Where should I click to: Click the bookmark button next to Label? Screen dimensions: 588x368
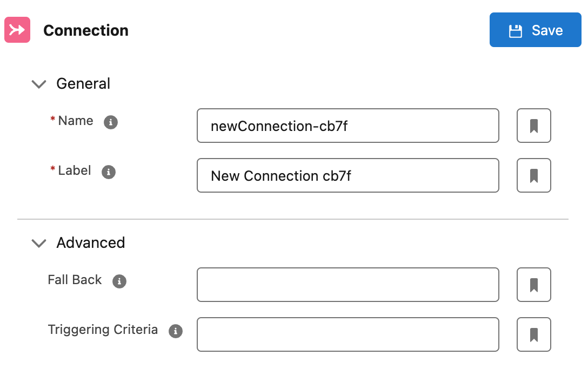tap(533, 175)
